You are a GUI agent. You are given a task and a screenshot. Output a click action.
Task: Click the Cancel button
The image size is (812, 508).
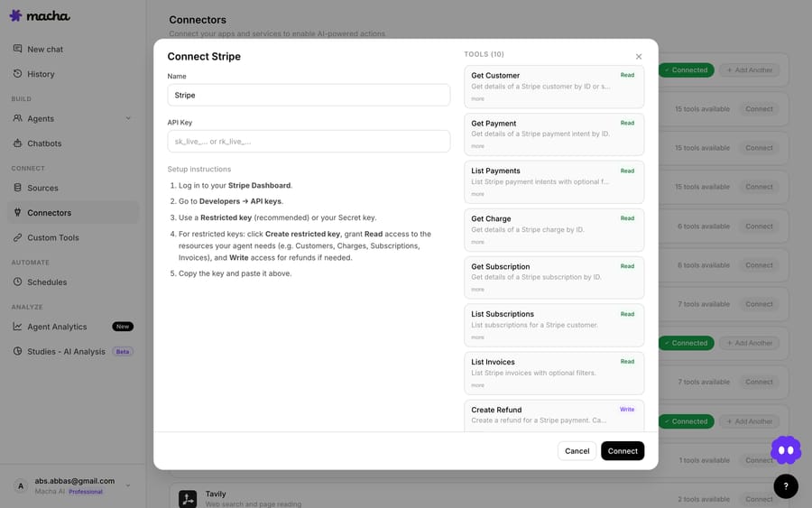click(577, 451)
